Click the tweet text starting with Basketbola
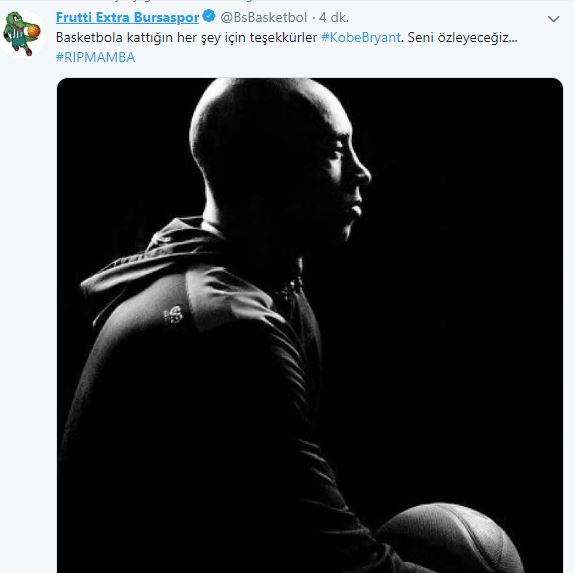 tap(287, 47)
